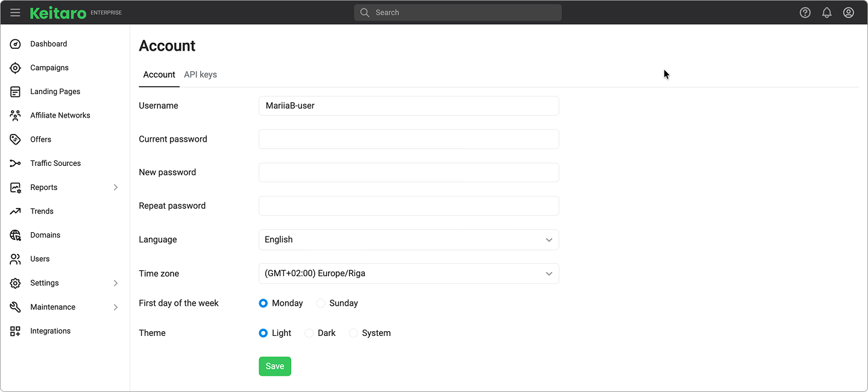Open Traffic Sources in the sidebar
Screen dimensions: 868x392
55,163
